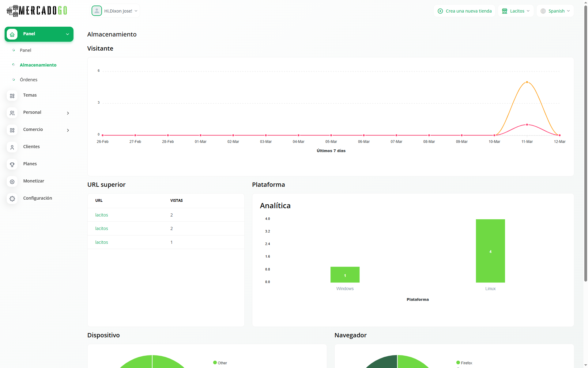Click the page vertical scrollbar
588x368 pixels.
[x=586, y=144]
